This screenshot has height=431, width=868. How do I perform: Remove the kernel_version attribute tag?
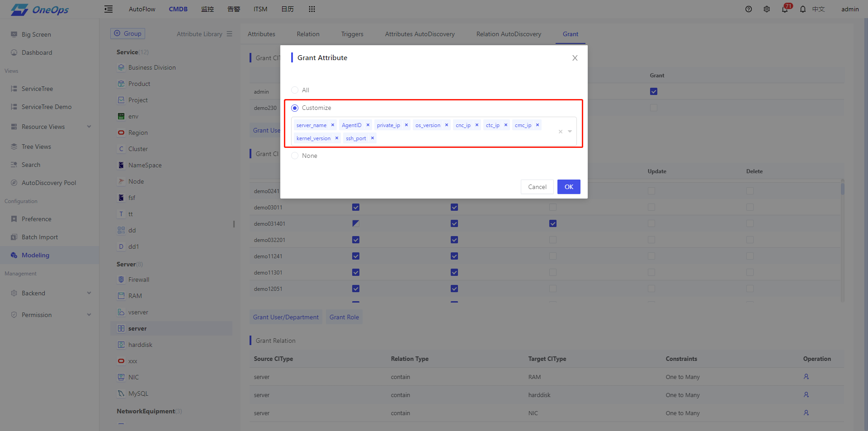(337, 138)
